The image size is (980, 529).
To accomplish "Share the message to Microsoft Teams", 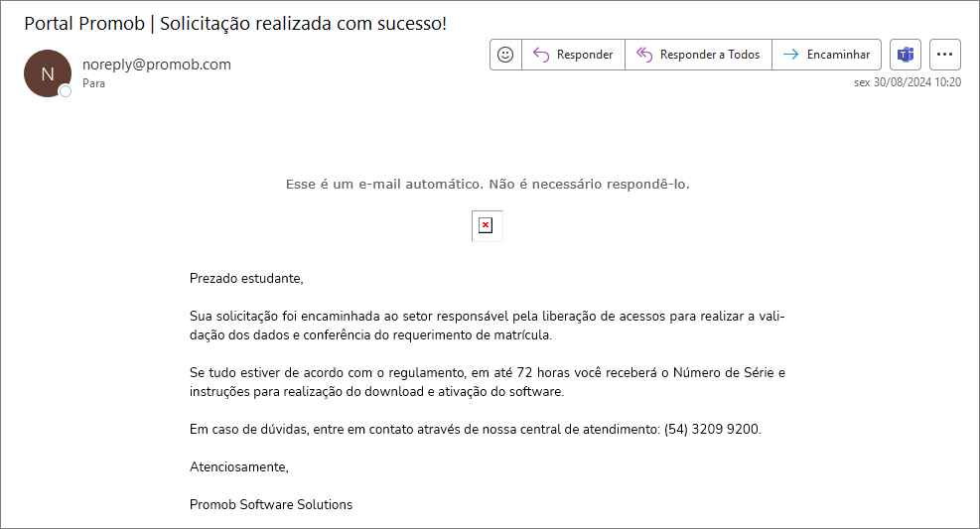I will (906, 55).
